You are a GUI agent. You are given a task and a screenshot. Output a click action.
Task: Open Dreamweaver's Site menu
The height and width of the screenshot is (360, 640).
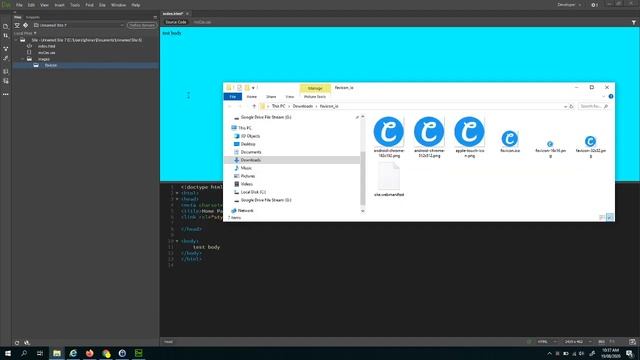pyautogui.click(x=102, y=5)
